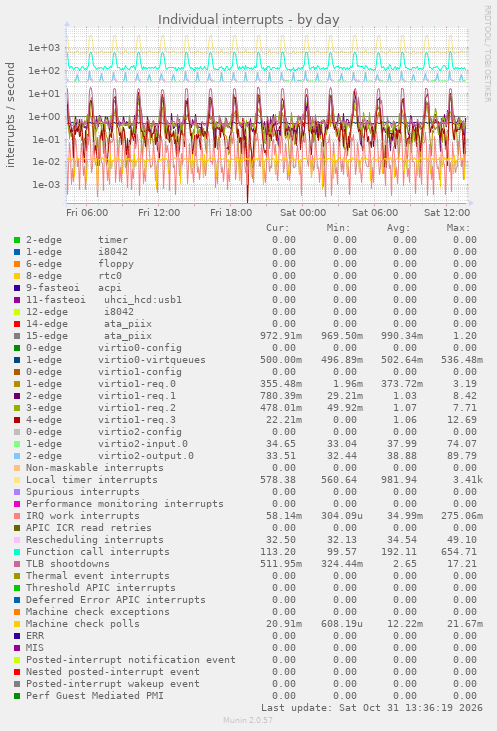
Task: Click the 'Last update' timestamp text
Action: [x=372, y=708]
